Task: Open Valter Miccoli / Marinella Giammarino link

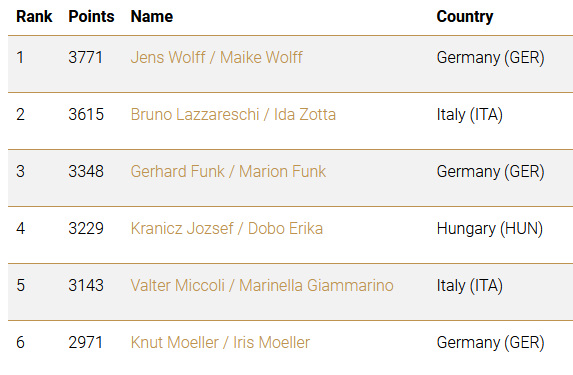Action: [x=262, y=285]
